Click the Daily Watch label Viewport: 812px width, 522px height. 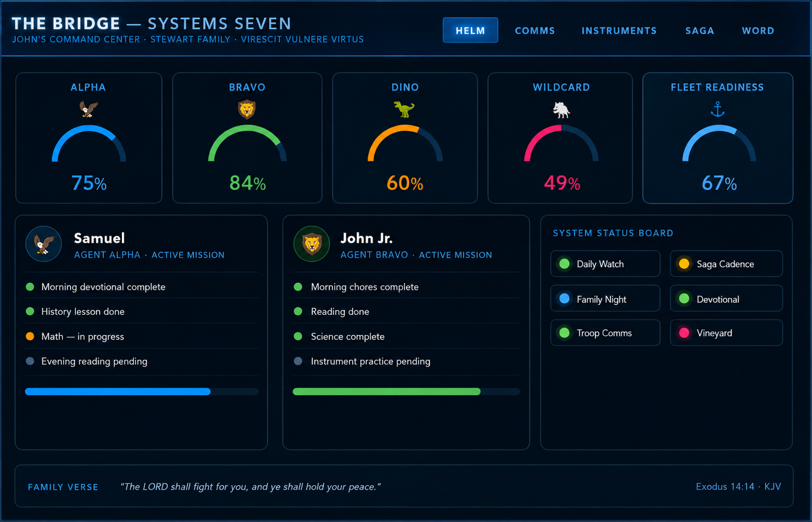pyautogui.click(x=600, y=264)
